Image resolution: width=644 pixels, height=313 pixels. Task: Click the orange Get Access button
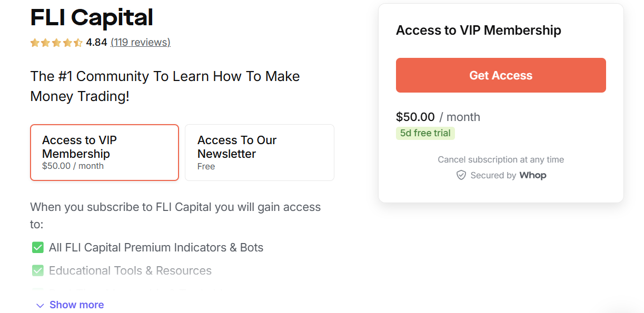pos(501,75)
